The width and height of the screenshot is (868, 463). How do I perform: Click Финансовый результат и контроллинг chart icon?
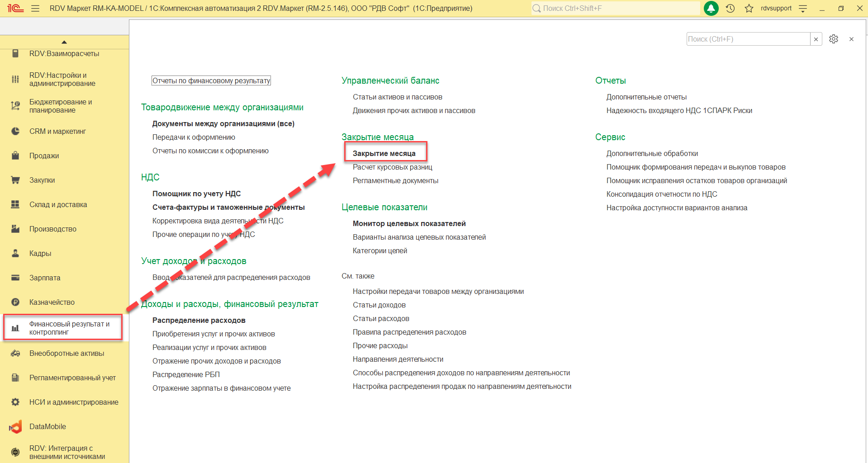click(15, 328)
